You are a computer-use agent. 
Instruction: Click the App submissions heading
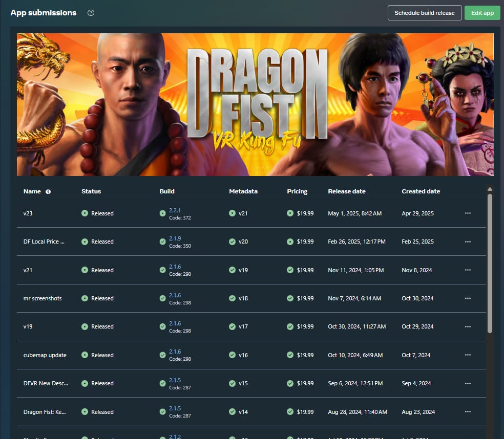click(44, 13)
